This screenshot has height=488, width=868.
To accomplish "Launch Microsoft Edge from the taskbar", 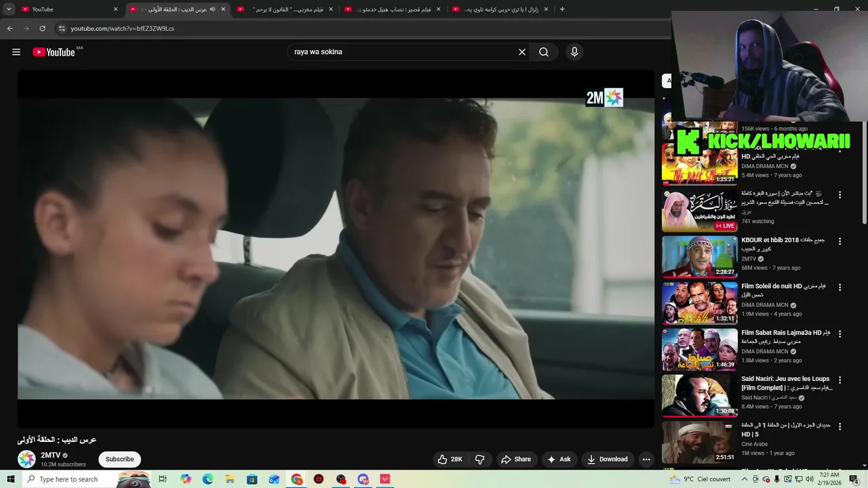I will point(208,479).
